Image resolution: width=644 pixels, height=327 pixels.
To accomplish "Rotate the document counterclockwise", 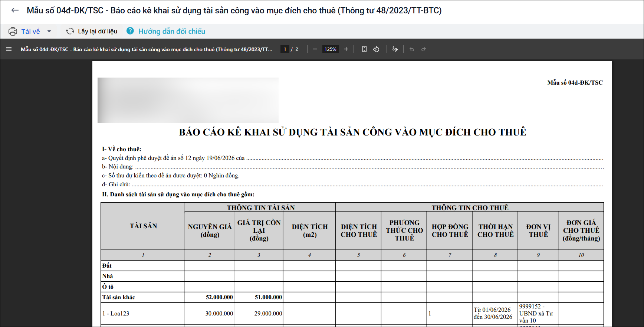I will (376, 49).
